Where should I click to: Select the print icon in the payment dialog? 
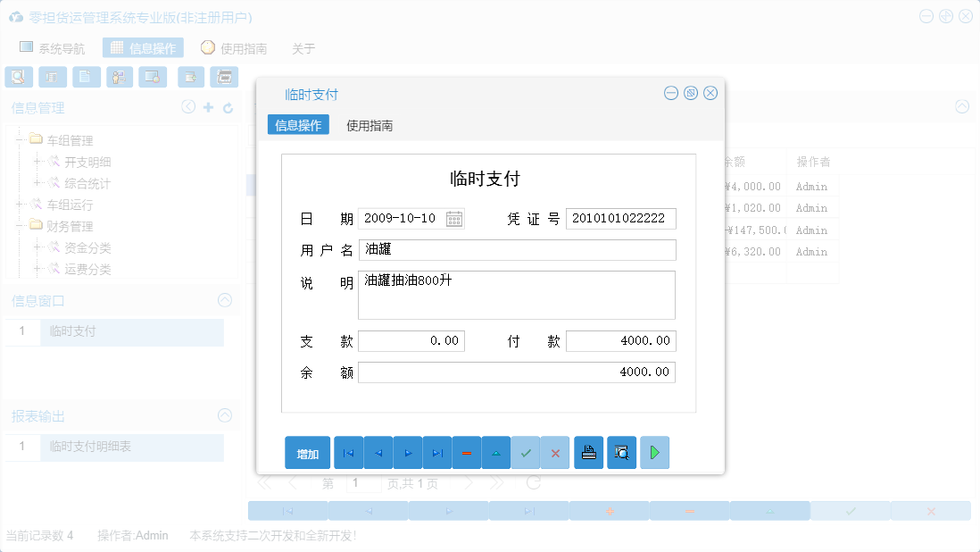tap(588, 453)
